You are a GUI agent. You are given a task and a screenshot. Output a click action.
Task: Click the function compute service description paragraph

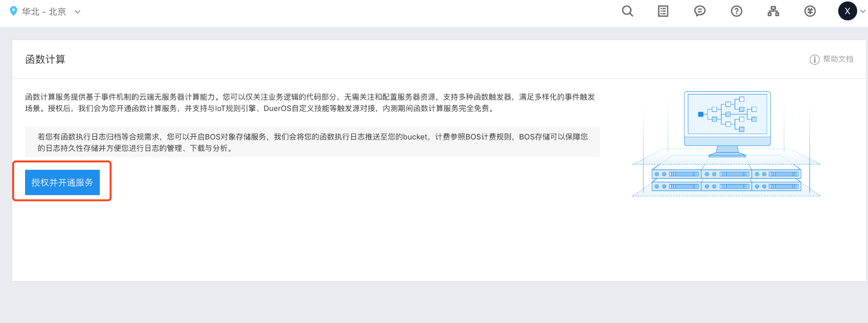[x=310, y=103]
